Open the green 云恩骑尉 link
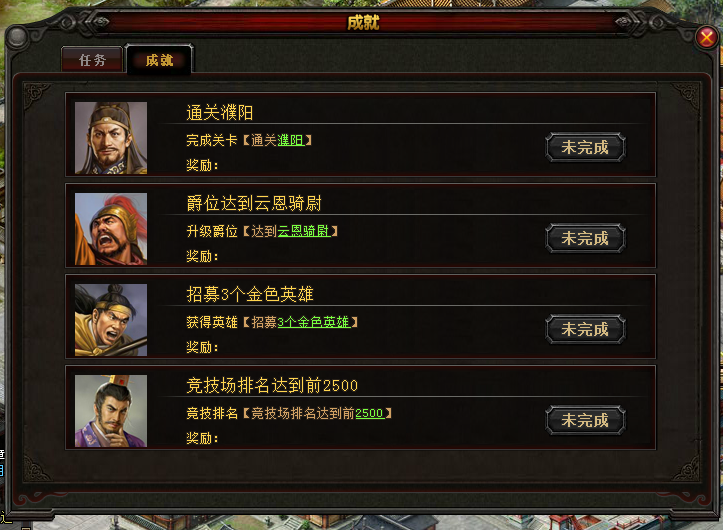This screenshot has width=723, height=530. tap(303, 231)
